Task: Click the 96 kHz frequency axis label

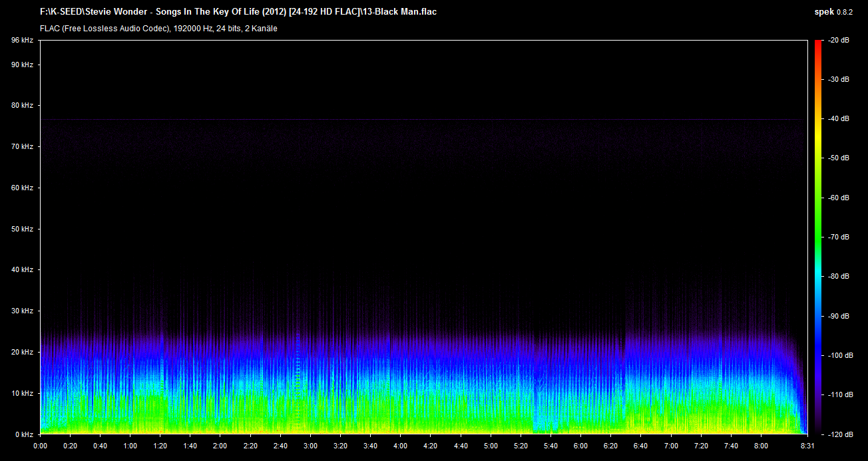Action: click(x=22, y=41)
